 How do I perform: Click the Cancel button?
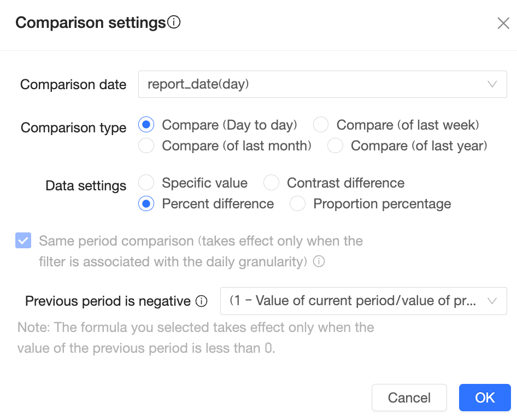[x=409, y=398]
